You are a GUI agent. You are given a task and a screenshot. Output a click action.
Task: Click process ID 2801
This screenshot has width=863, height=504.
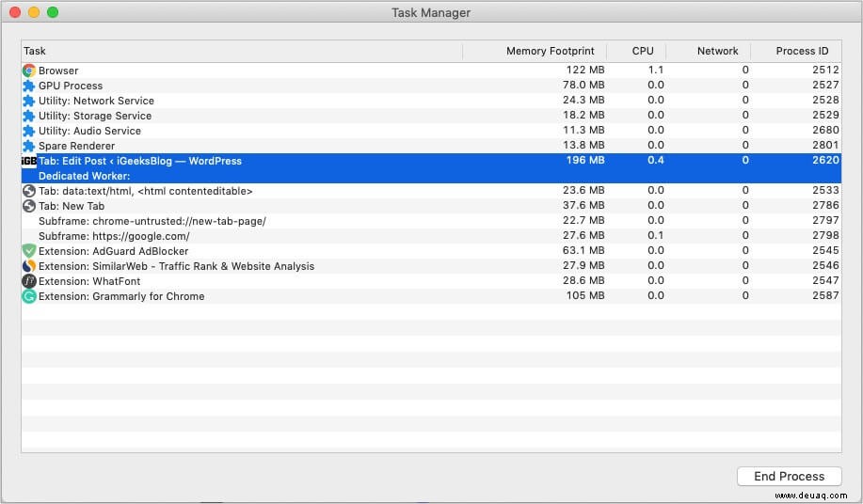(x=825, y=145)
